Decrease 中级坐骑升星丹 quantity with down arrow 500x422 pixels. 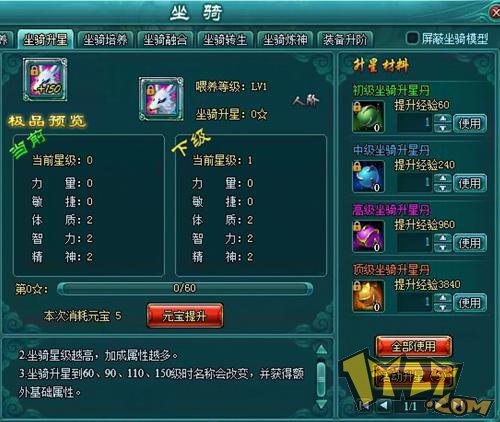[x=443, y=188]
